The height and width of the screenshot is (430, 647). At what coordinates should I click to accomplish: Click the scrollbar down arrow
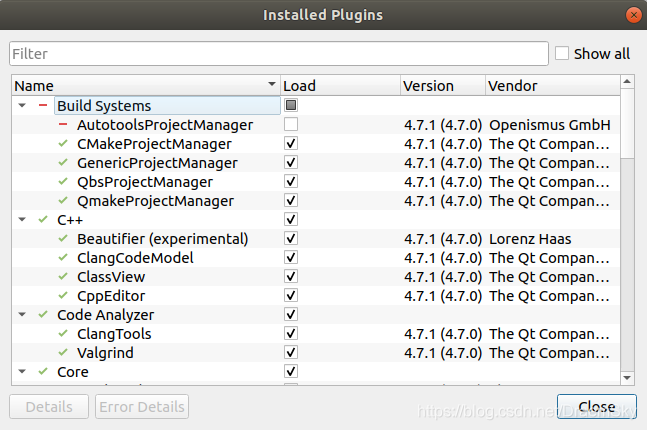[x=627, y=378]
